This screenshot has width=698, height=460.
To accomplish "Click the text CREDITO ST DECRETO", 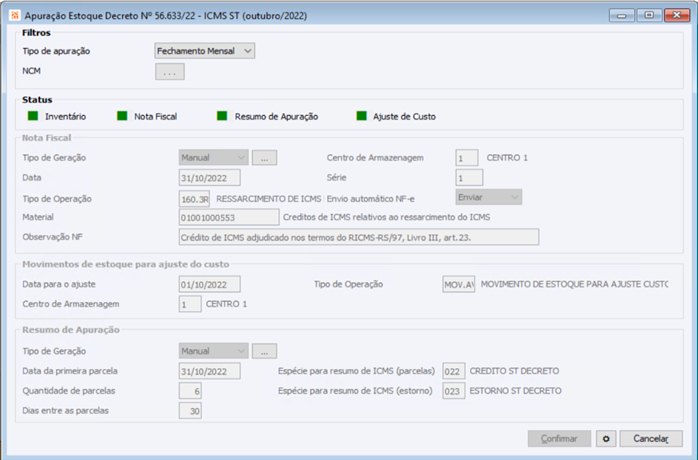I will [x=514, y=371].
